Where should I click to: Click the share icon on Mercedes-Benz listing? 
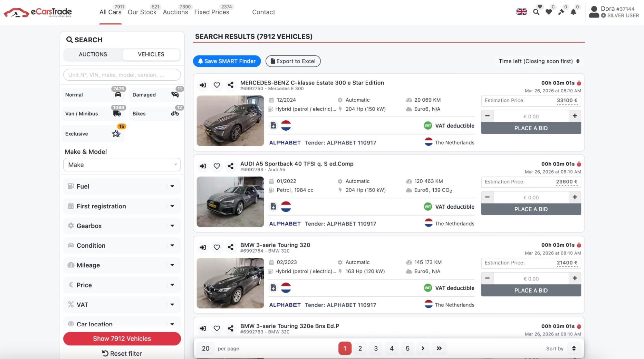[x=230, y=85]
